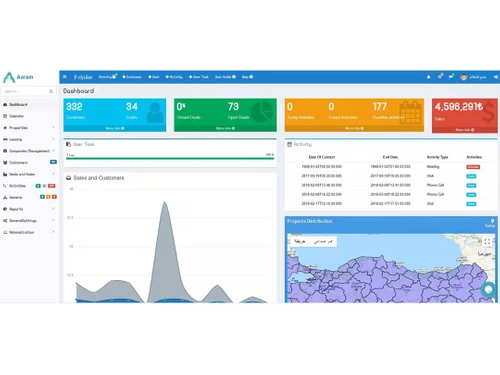Viewport: 500px width, 375px height.
Task: Click the Sales and Customers panel icon
Action: click(69, 178)
